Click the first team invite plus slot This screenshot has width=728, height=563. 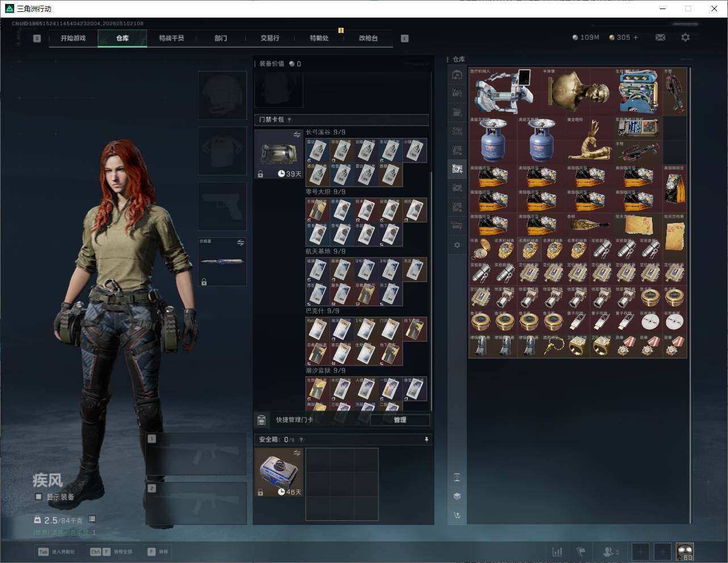[x=641, y=552]
